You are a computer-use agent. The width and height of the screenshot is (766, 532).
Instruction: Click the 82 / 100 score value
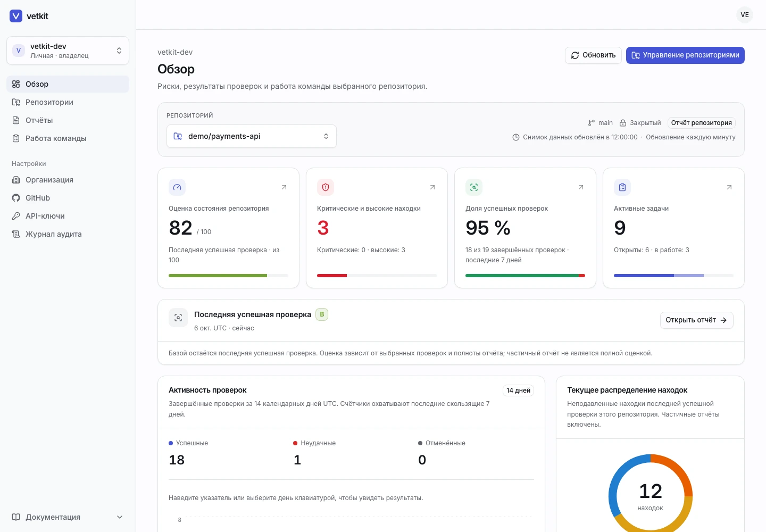(x=190, y=228)
